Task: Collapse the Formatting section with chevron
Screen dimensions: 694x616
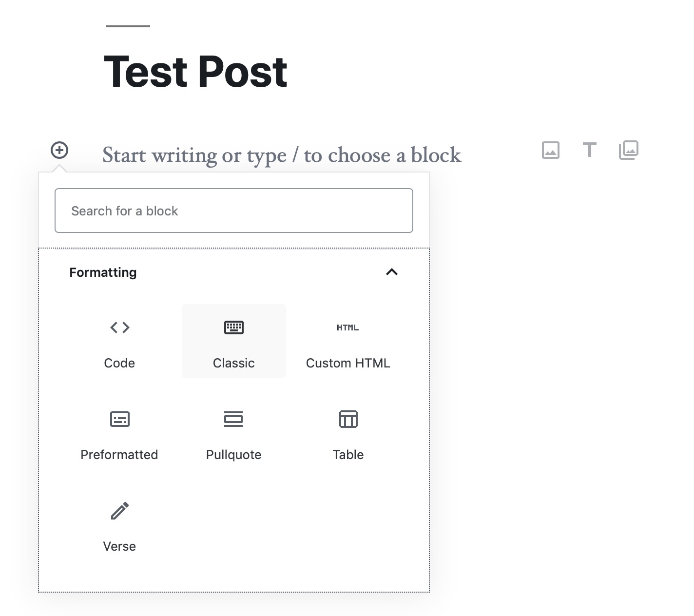Action: pyautogui.click(x=392, y=272)
